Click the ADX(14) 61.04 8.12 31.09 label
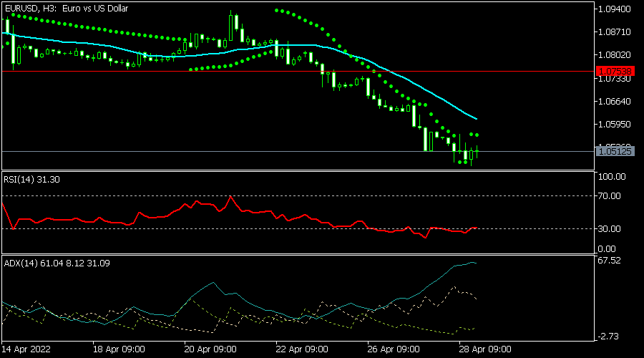This screenshot has width=644, height=358. click(x=57, y=263)
